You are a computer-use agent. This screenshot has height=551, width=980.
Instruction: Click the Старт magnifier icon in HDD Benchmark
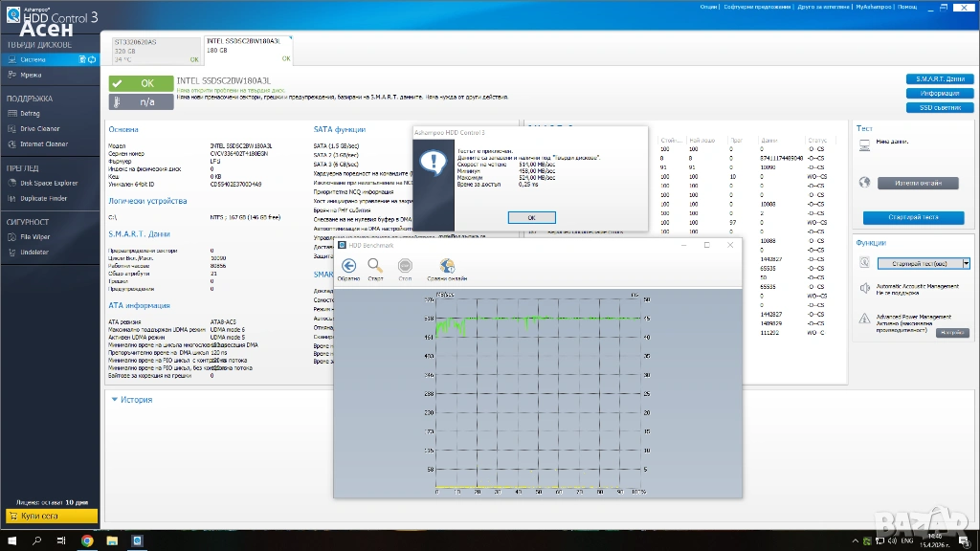click(375, 267)
